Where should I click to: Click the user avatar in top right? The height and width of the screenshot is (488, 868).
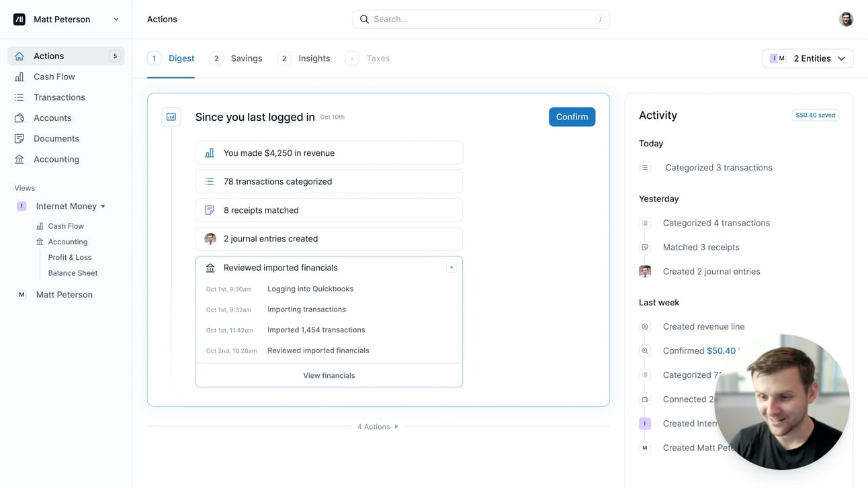tap(846, 19)
